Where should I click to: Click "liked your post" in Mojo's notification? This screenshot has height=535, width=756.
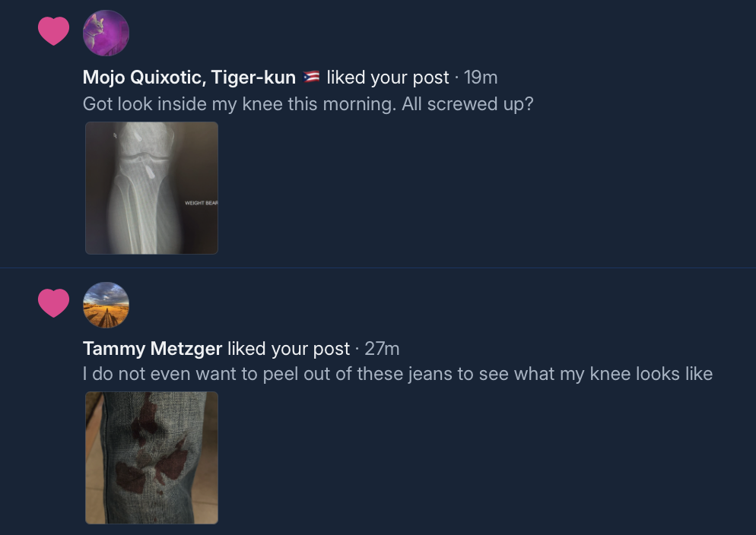point(388,78)
